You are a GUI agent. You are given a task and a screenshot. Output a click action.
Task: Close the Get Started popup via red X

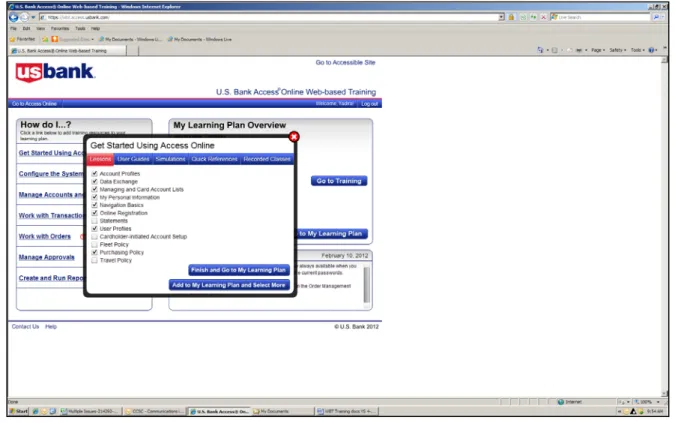pyautogui.click(x=294, y=137)
